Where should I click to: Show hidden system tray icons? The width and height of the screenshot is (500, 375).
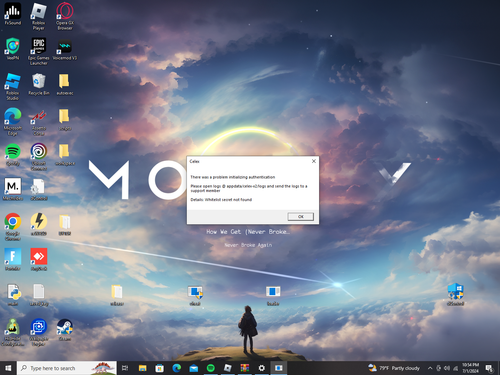pos(430,368)
